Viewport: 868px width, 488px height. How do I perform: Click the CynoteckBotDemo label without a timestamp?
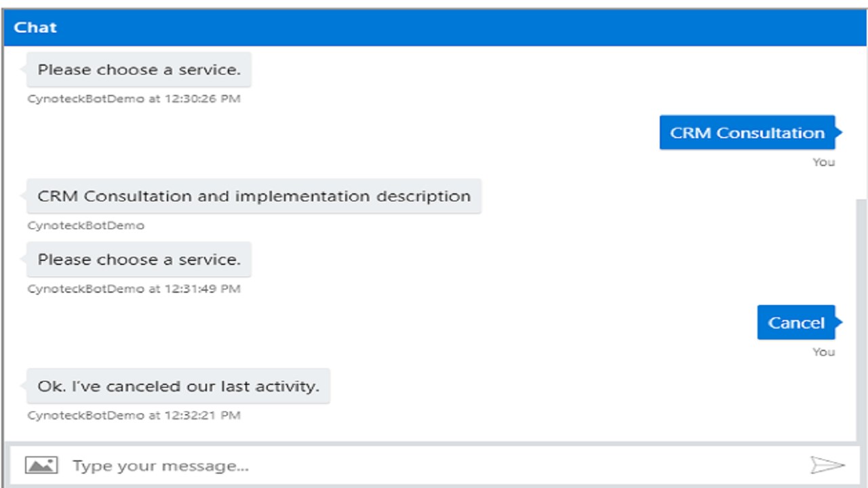tap(85, 226)
